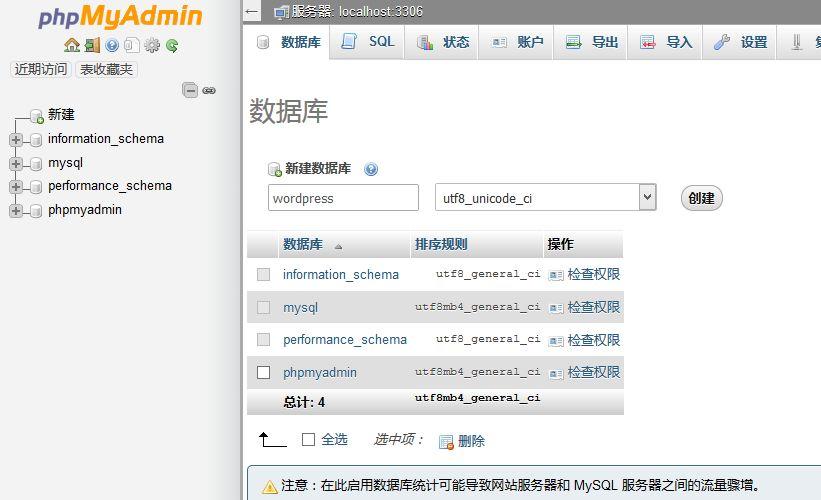Select performance_schema in the navigation tree
The width and height of the screenshot is (821, 500).
[110, 186]
